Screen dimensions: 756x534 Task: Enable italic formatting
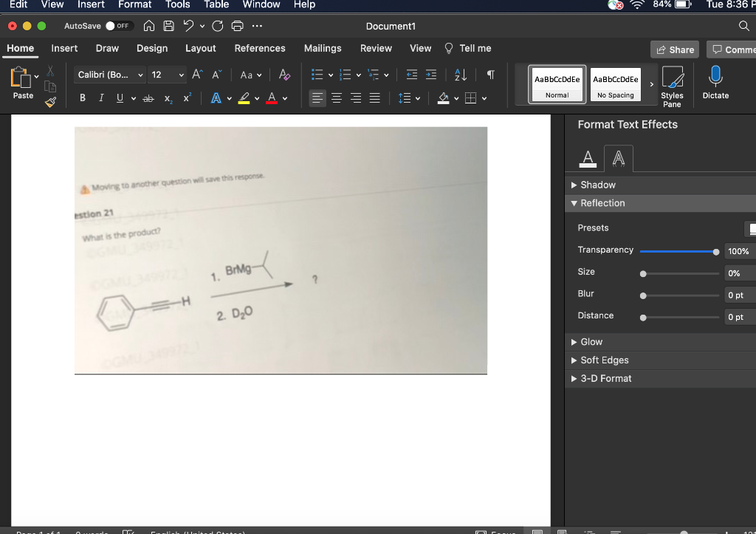(100, 97)
